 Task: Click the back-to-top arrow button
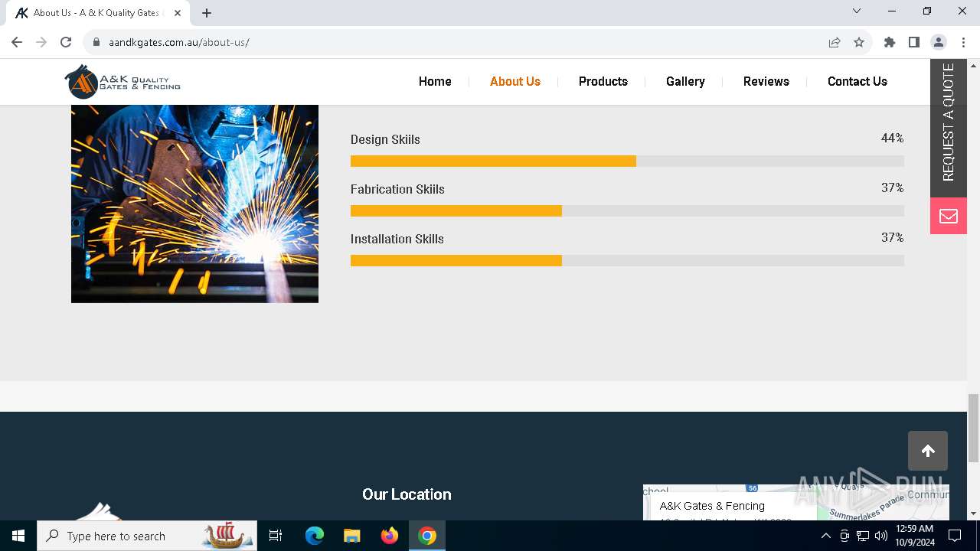click(928, 451)
